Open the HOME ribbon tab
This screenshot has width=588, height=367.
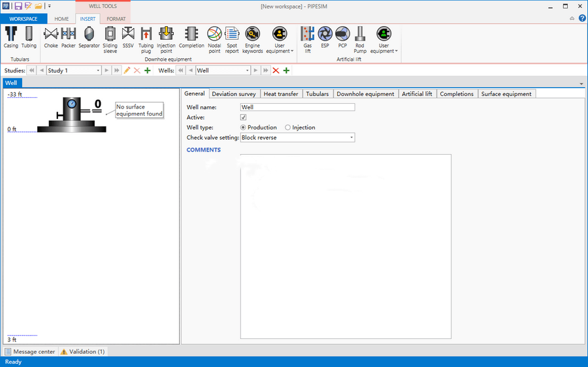pyautogui.click(x=61, y=19)
